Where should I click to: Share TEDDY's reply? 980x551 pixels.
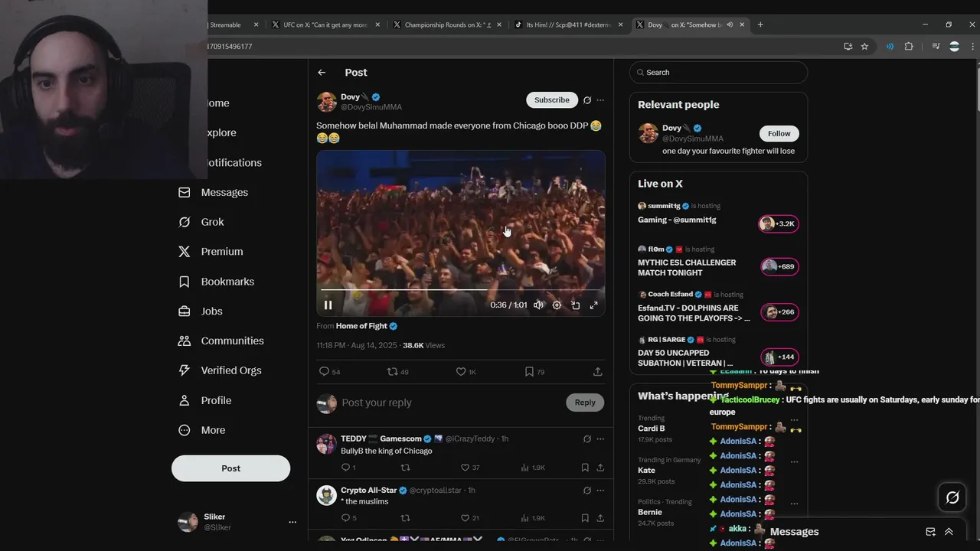click(600, 468)
